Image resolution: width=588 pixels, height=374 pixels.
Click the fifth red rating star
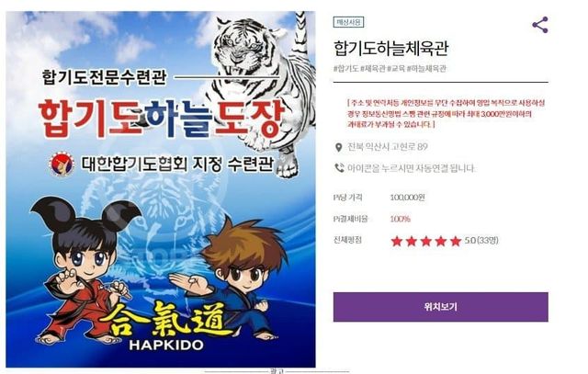456,241
